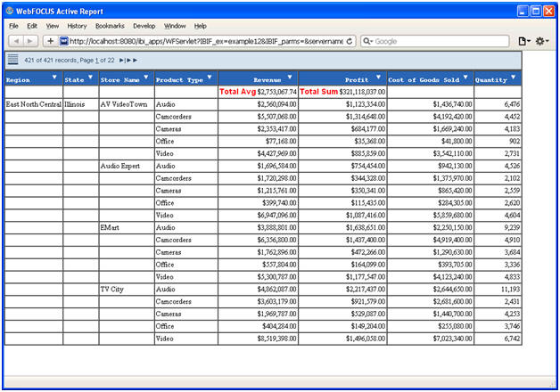Click the Region column header label
560x392 pixels.
click(x=18, y=80)
